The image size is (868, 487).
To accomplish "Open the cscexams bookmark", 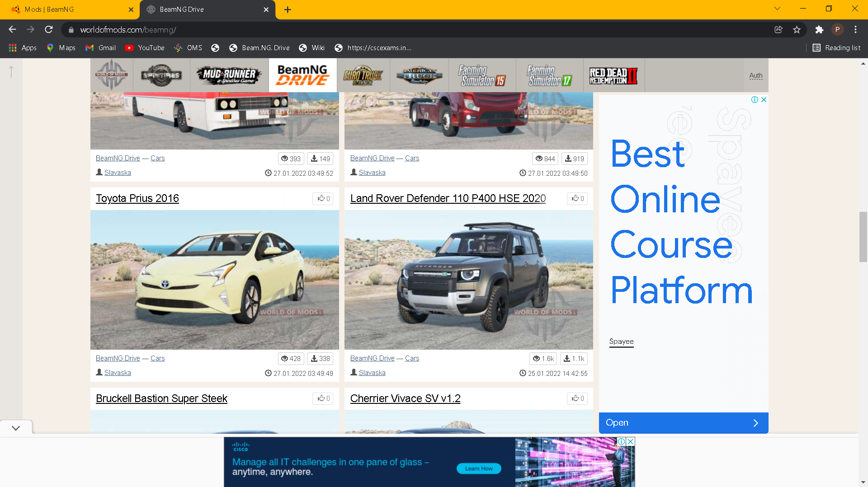I will tap(373, 48).
